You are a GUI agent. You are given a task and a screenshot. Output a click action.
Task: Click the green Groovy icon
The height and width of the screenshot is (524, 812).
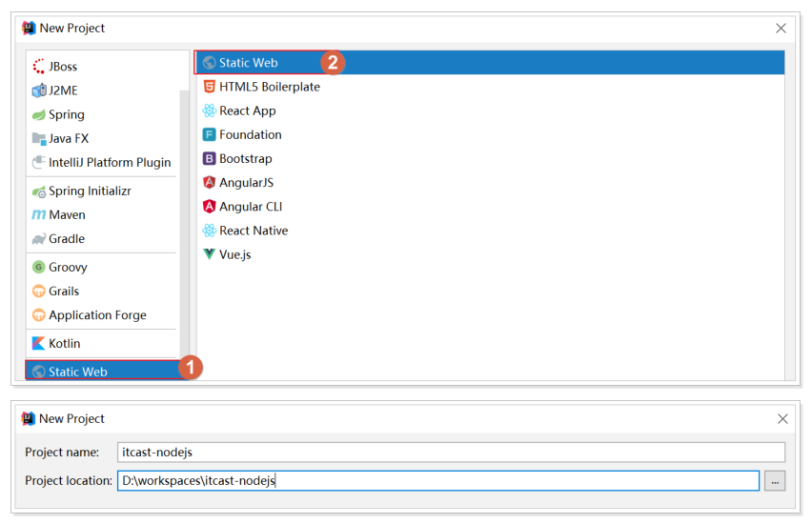[39, 267]
